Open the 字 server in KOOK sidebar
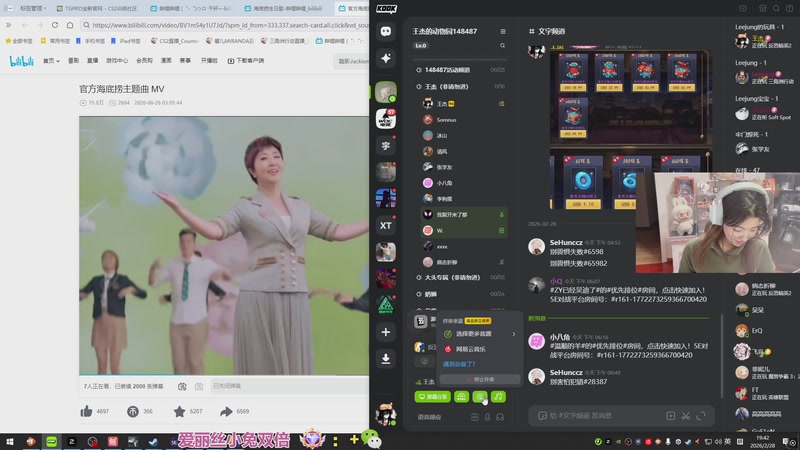Screen dimensions: 800x450 click(386, 145)
